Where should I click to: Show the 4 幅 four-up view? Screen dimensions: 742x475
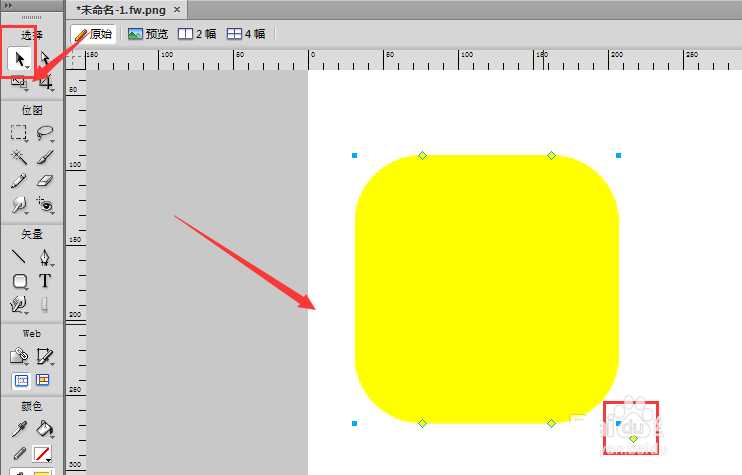pos(246,33)
